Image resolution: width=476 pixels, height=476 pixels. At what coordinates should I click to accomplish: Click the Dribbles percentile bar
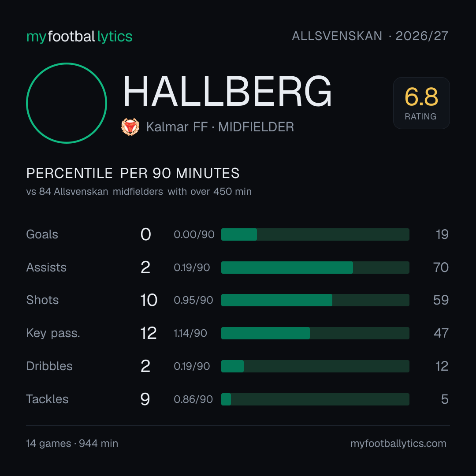coord(315,366)
